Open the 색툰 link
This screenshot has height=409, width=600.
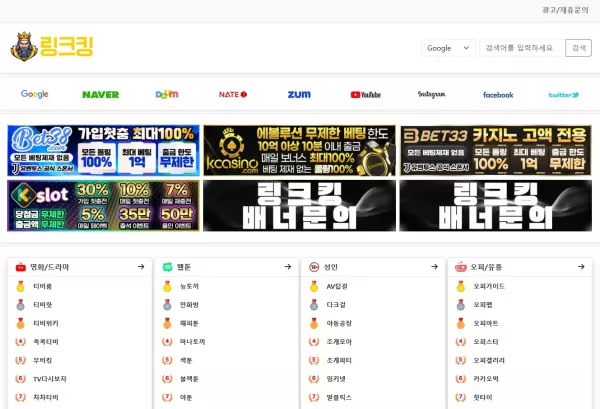(x=186, y=360)
